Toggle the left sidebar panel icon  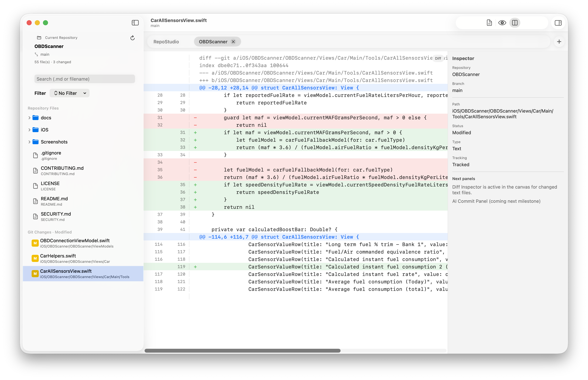point(135,23)
